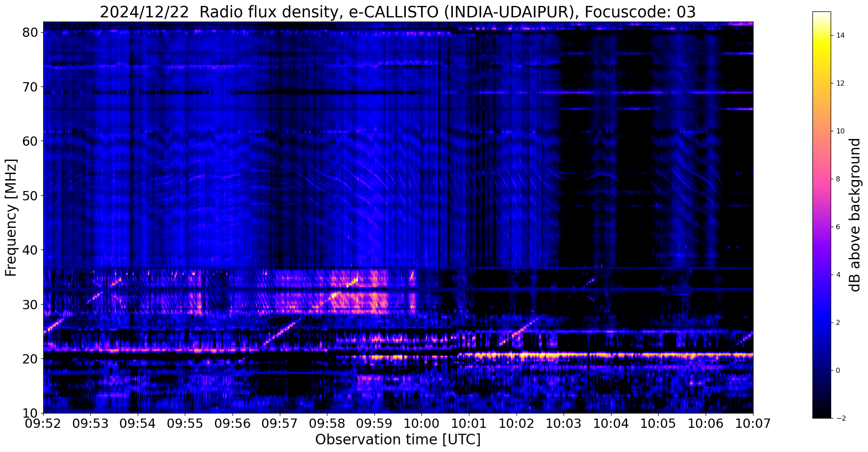
Task: Click the 09:59 time tick label
Action: coord(374,424)
